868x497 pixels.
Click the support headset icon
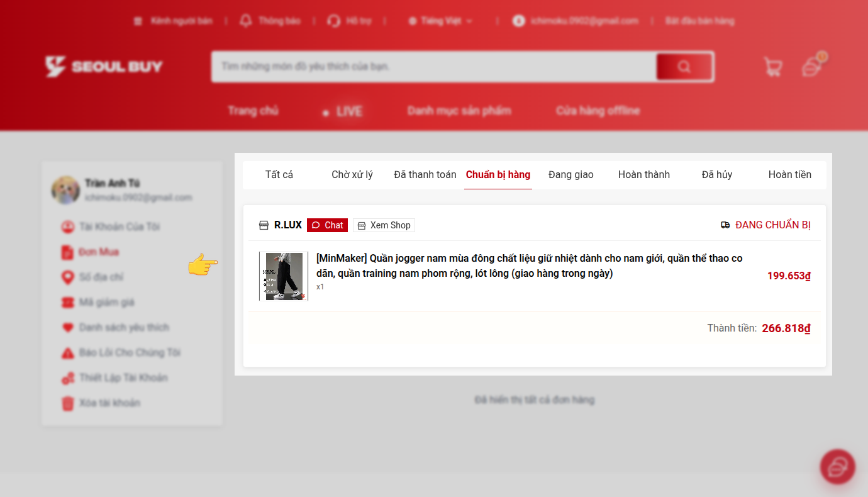tap(333, 21)
